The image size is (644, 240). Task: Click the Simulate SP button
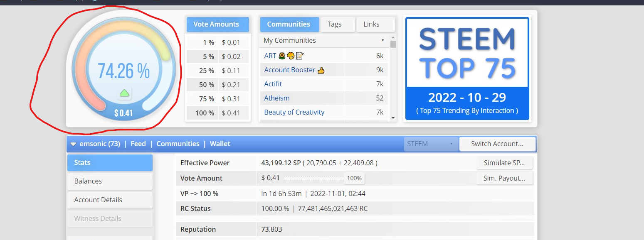(504, 163)
